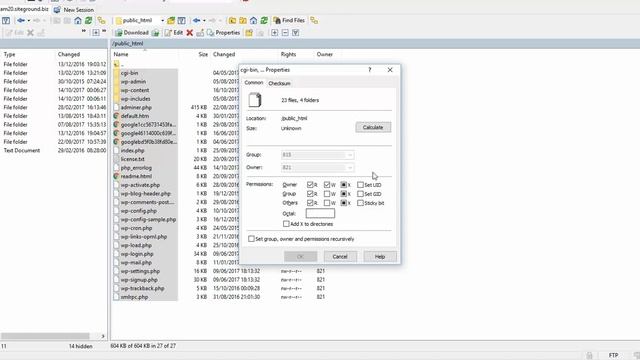The width and height of the screenshot is (640, 360).
Task: Check Add X to directories
Action: pos(286,224)
